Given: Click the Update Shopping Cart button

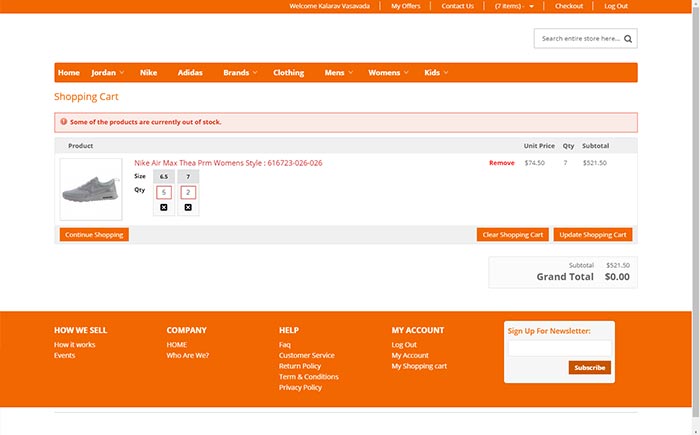Looking at the screenshot, I should [593, 234].
